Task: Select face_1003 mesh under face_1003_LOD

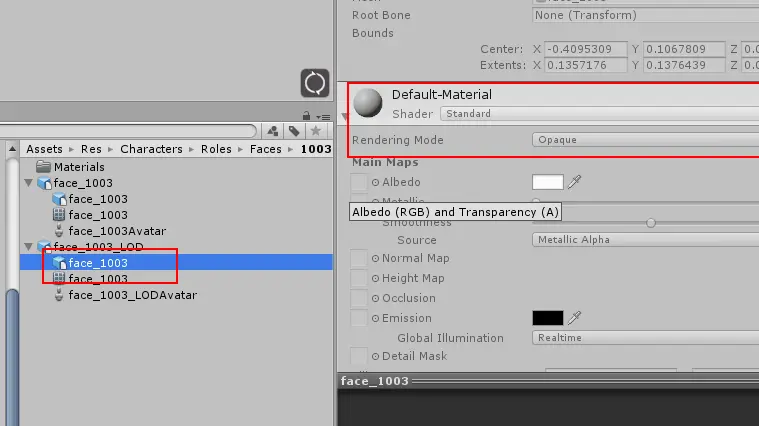Action: [98, 279]
